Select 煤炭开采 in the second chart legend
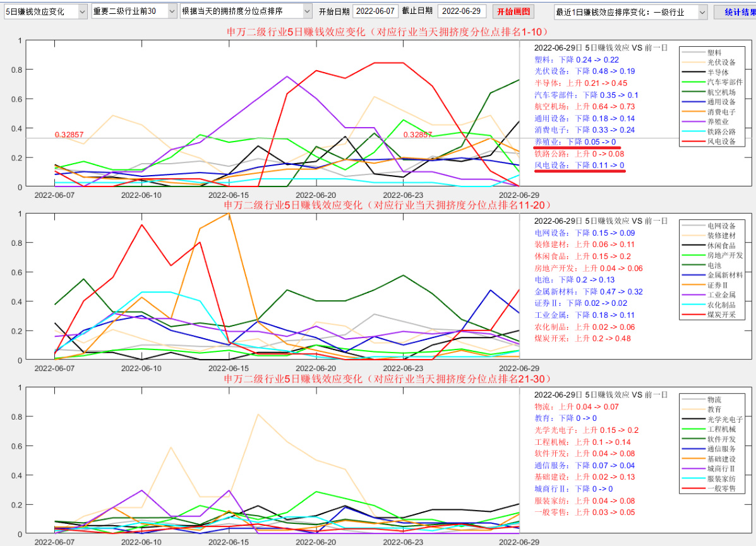The image size is (756, 546). tap(721, 315)
